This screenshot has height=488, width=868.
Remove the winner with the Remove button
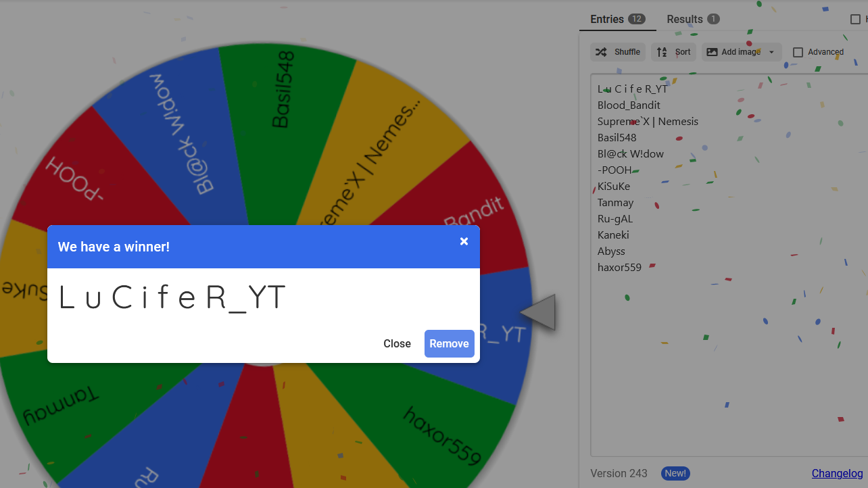click(449, 343)
